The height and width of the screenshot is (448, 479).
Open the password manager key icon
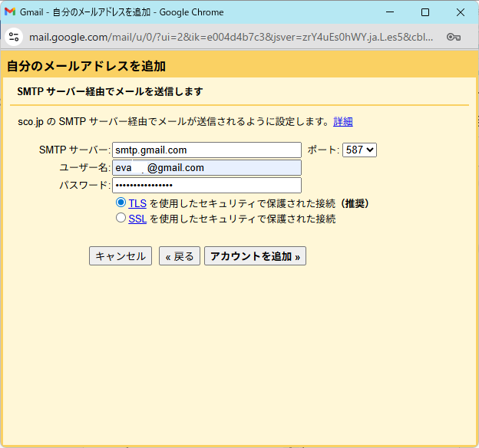click(454, 37)
